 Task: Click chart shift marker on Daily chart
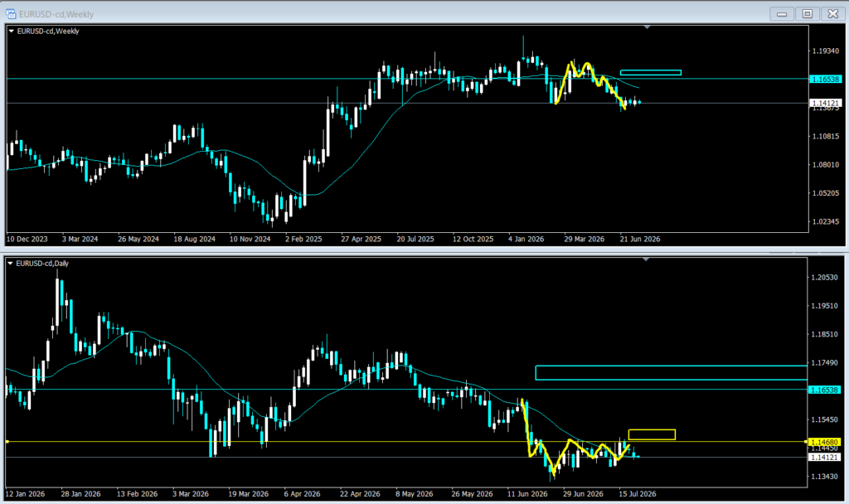pos(645,259)
